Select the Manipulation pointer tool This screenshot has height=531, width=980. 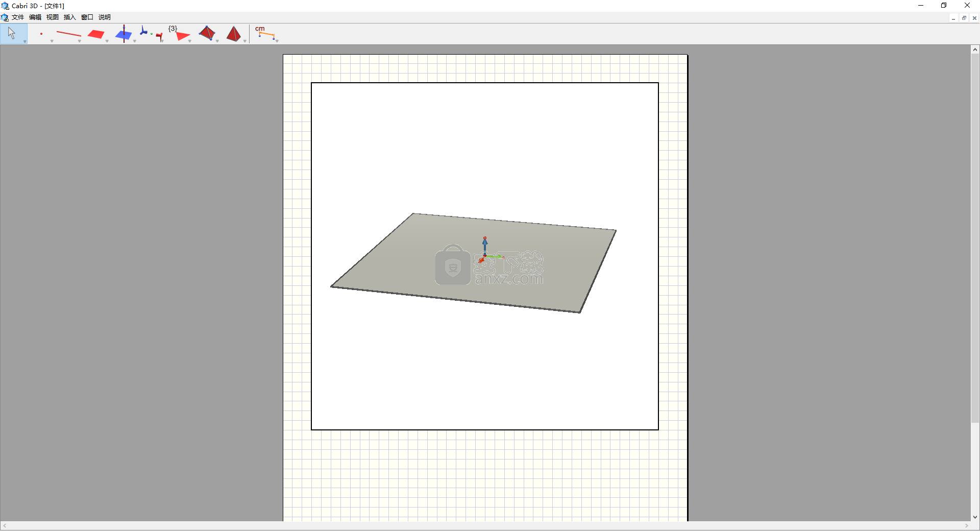12,34
